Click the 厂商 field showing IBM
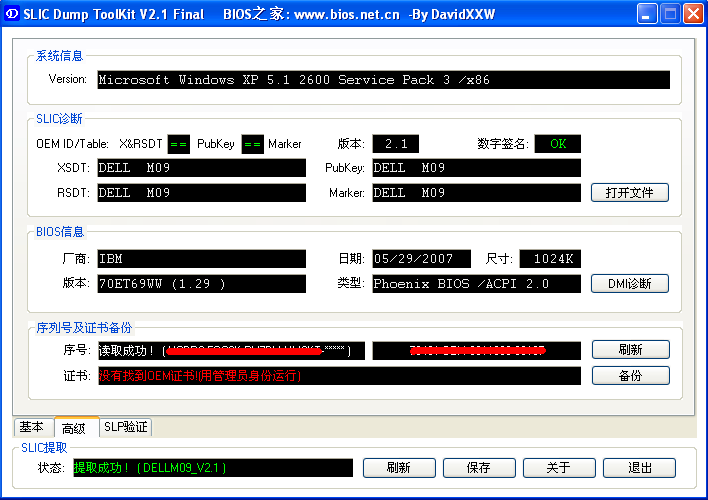 coord(201,259)
